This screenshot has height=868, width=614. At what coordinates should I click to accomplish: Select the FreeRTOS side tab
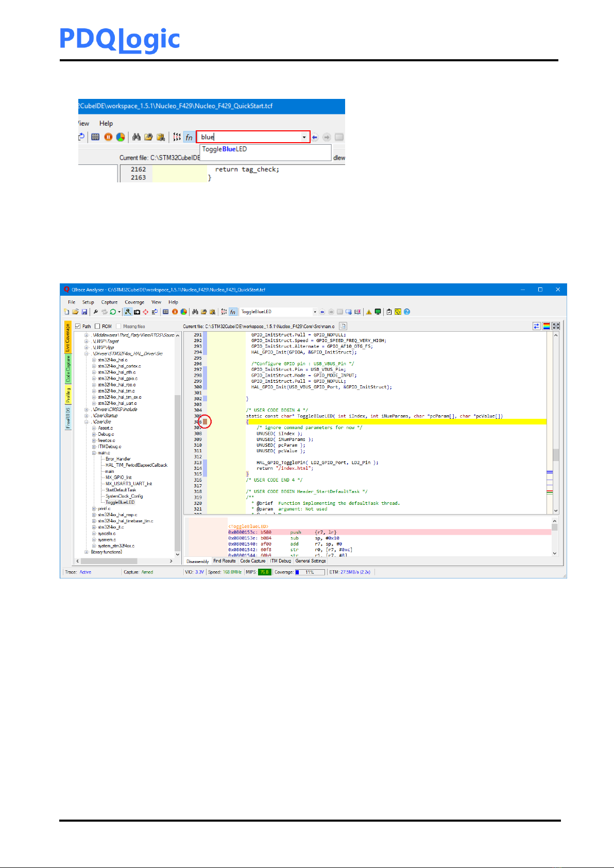click(x=68, y=418)
